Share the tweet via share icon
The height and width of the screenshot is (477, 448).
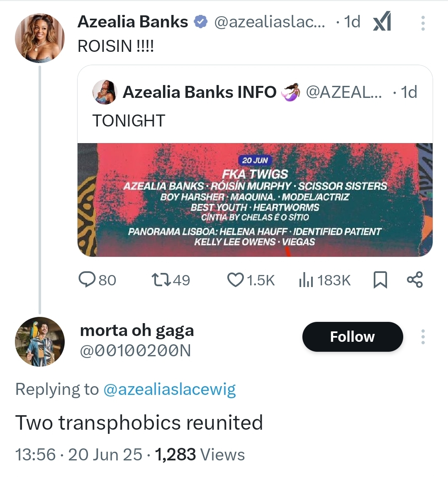click(x=415, y=280)
